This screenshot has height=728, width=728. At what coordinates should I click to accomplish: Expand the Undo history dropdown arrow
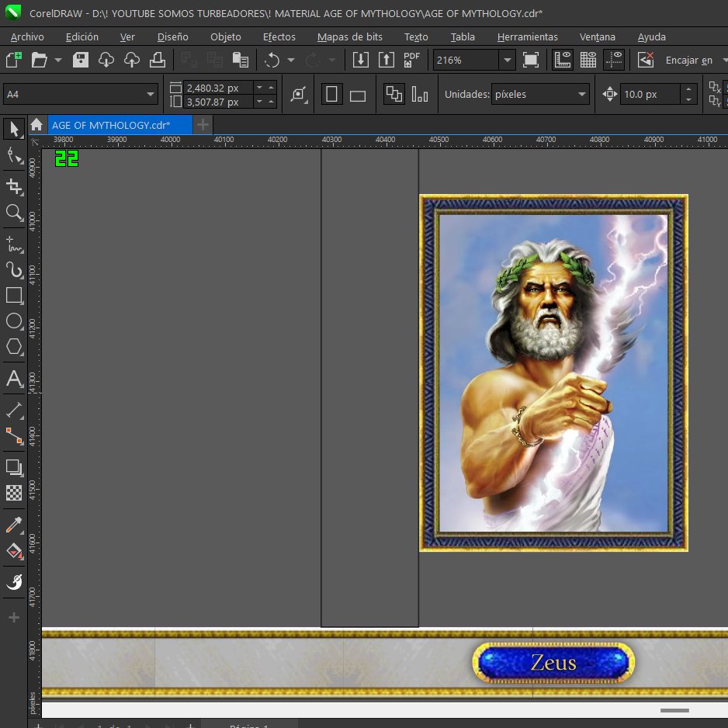291,60
